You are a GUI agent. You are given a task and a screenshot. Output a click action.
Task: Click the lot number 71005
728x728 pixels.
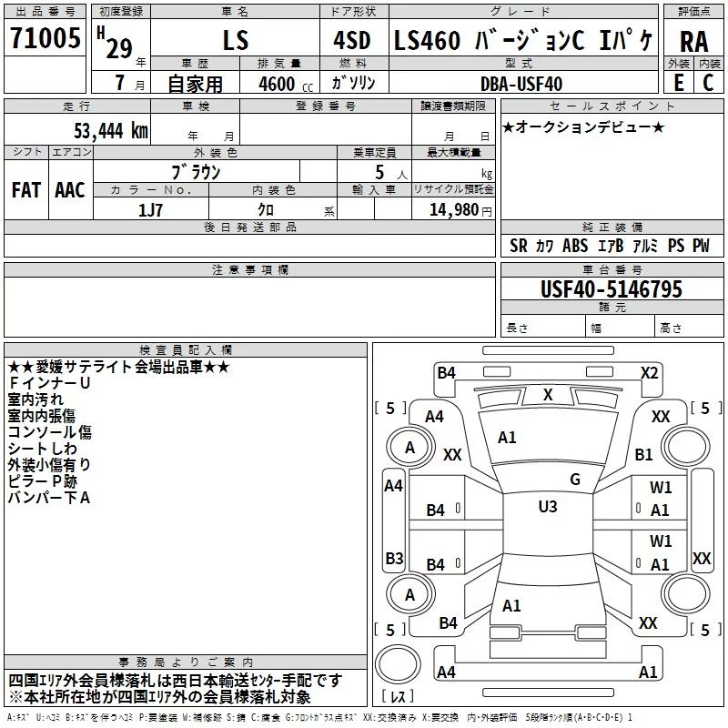pos(45,37)
